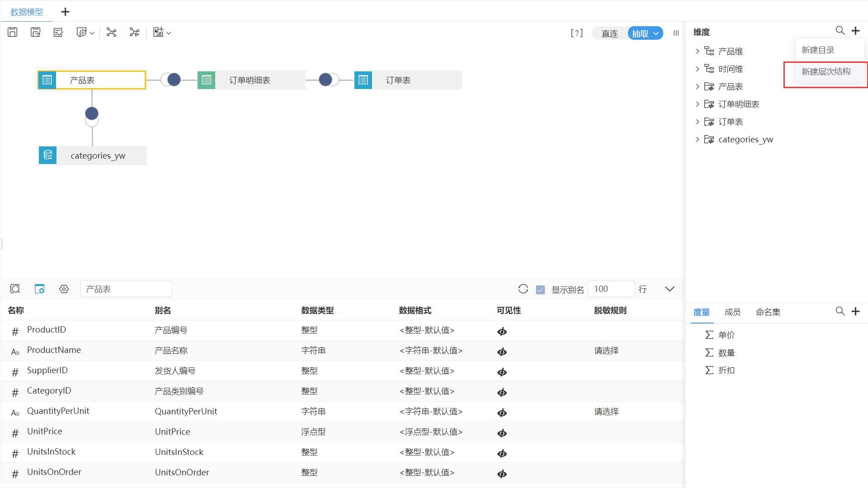Click the save model icon

(x=12, y=32)
